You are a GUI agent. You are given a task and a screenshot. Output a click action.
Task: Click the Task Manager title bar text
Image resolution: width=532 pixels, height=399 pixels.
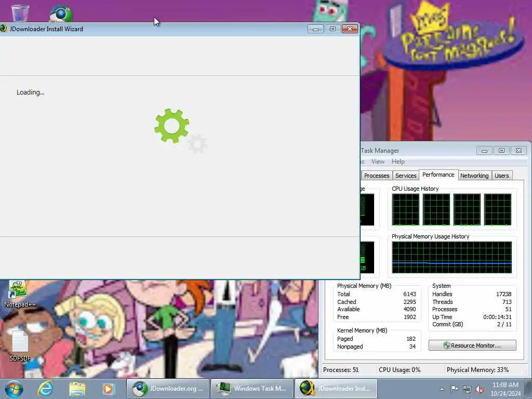click(380, 151)
